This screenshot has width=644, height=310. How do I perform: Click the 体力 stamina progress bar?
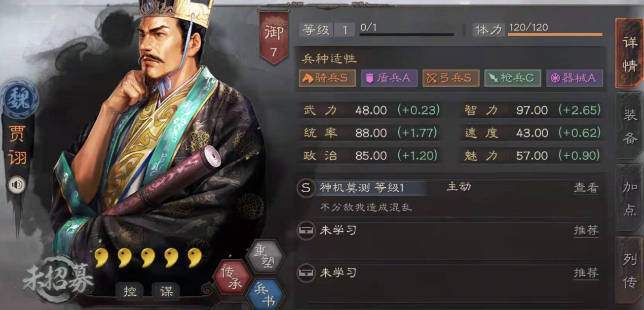(x=555, y=34)
